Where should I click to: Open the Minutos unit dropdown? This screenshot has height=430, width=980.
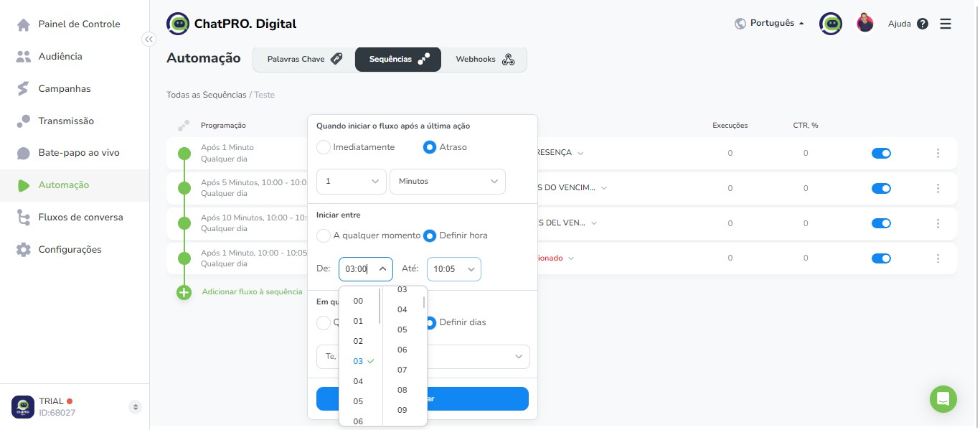(x=447, y=182)
